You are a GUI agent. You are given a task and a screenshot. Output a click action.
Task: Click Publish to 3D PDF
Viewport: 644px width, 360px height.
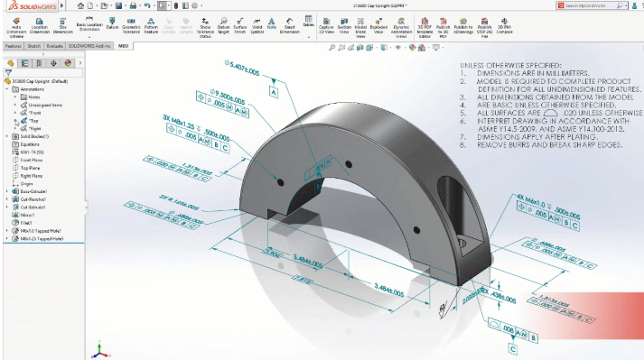point(443,27)
